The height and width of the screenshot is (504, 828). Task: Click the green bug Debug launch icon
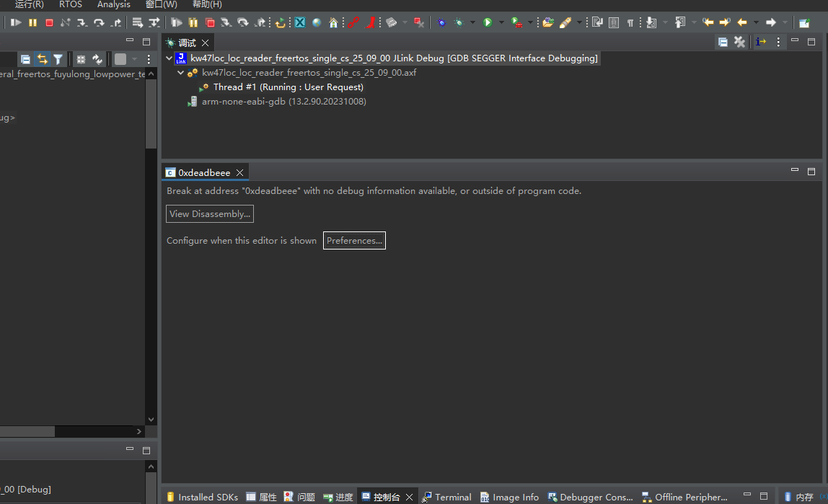[x=459, y=22]
